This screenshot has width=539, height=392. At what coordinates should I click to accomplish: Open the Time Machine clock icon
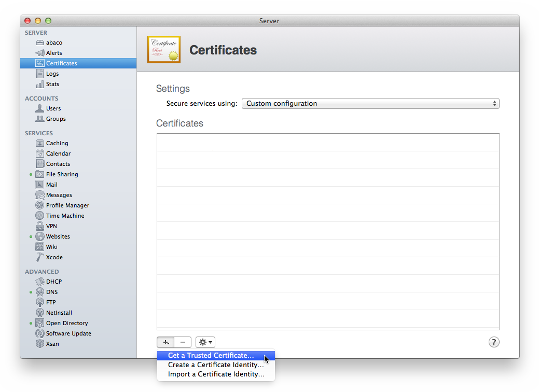click(x=40, y=216)
